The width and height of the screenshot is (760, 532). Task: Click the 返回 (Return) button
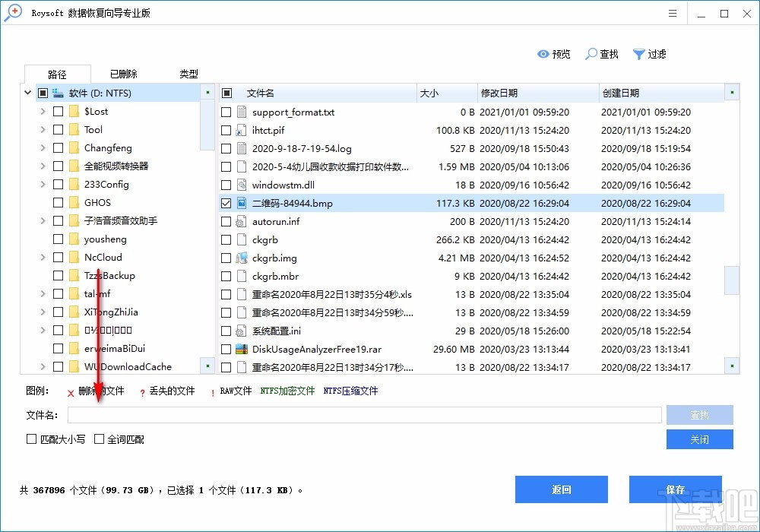coord(562,489)
